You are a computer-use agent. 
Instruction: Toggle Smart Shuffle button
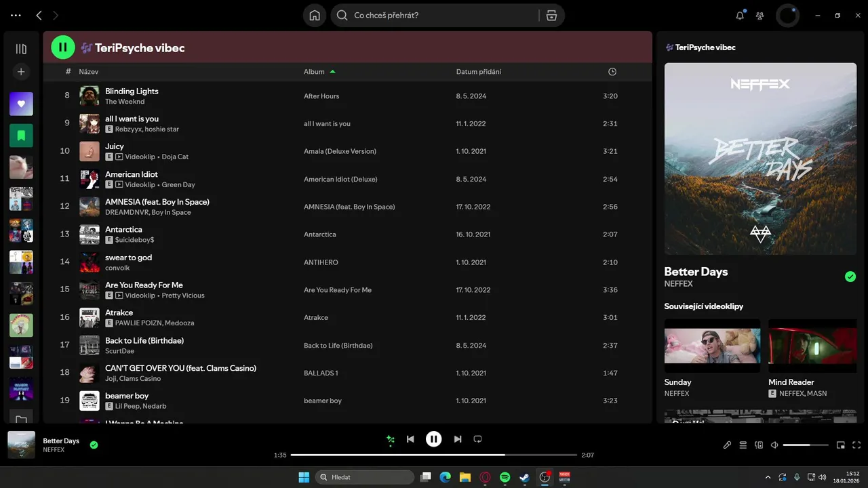pyautogui.click(x=390, y=439)
